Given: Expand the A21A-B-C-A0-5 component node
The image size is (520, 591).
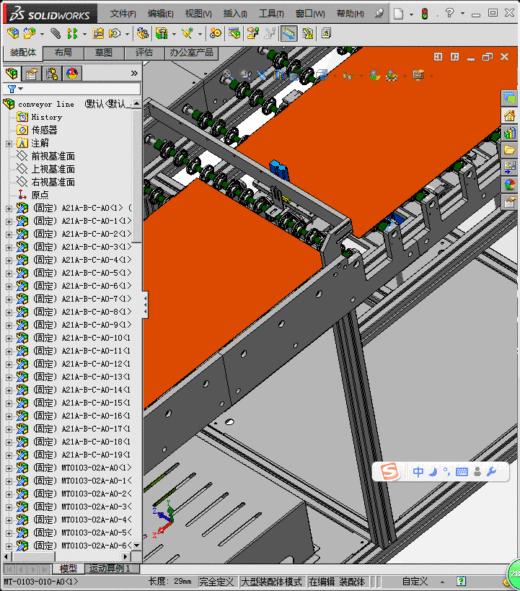Looking at the screenshot, I should [9, 273].
